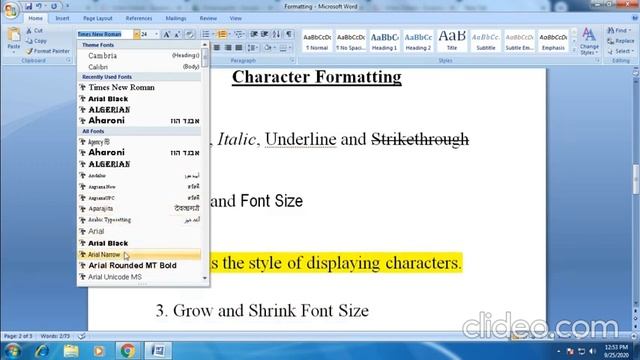
Task: Expand the Styles gallery More arrow
Action: coord(574,51)
